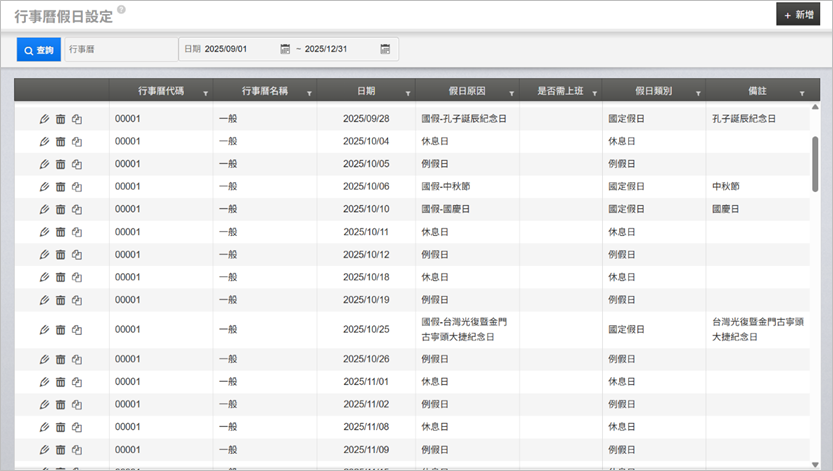Image resolution: width=833 pixels, height=471 pixels.
Task: Click the edit pencil for 2025/09/28 row
Action: (x=44, y=119)
